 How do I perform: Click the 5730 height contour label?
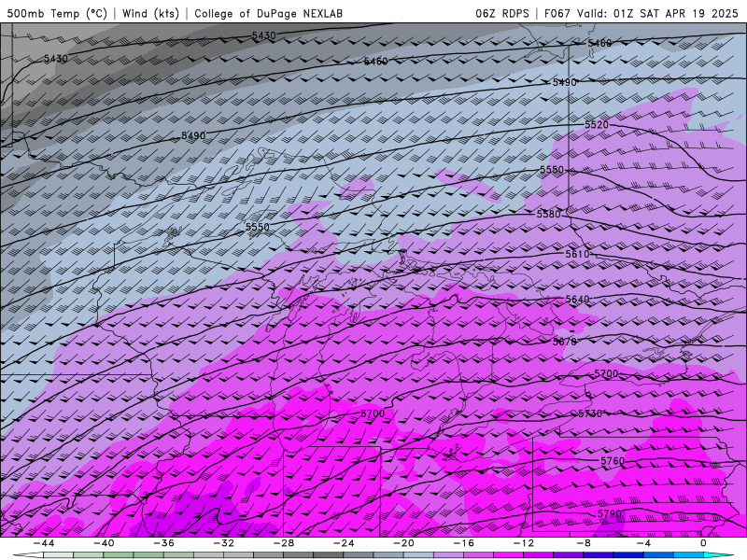[590, 413]
